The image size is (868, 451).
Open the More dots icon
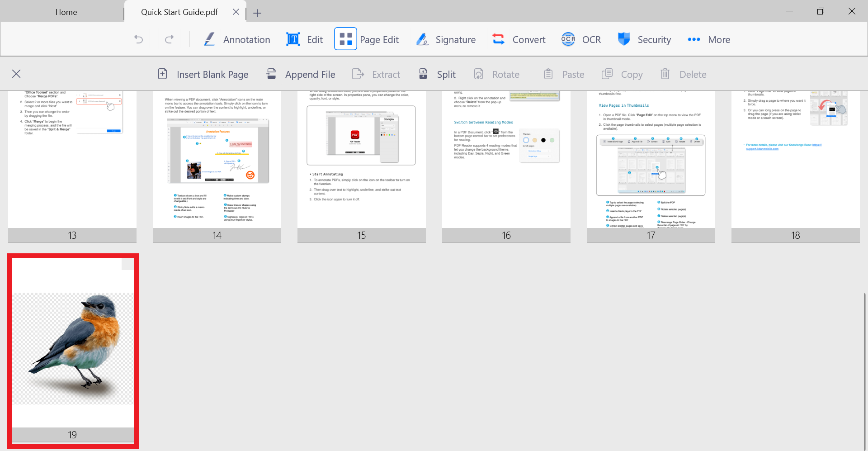click(x=694, y=40)
